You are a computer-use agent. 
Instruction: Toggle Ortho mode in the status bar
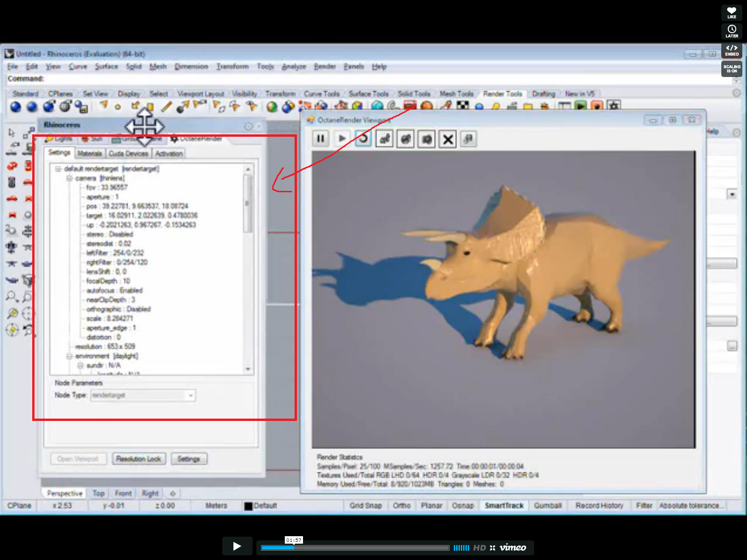[402, 505]
